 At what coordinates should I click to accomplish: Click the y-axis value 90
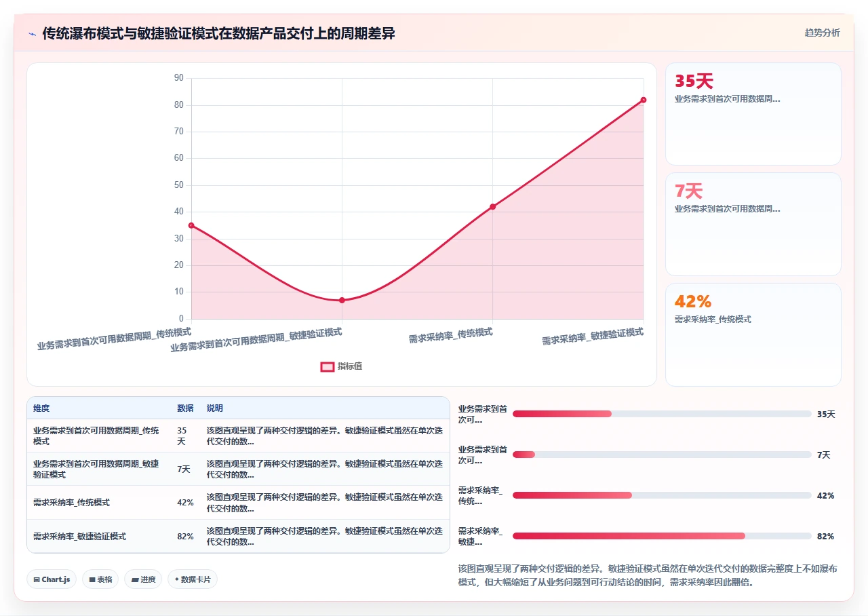178,78
